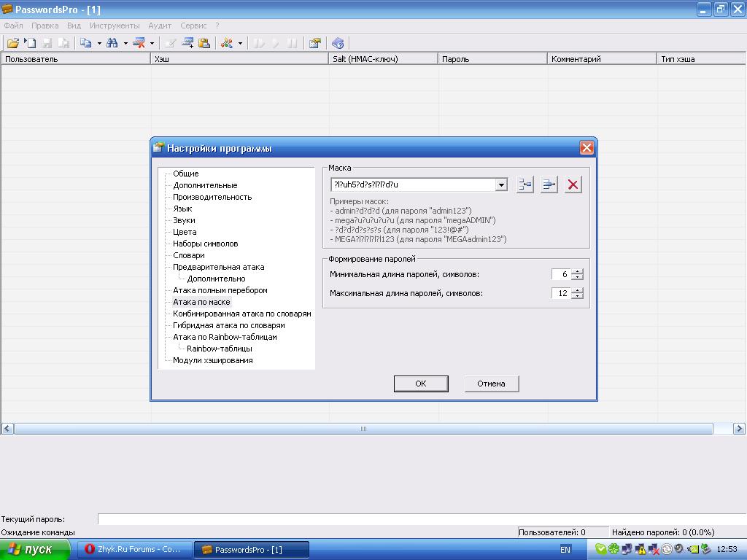Click the Пароль column header
This screenshot has width=747, height=560.
pyautogui.click(x=492, y=59)
